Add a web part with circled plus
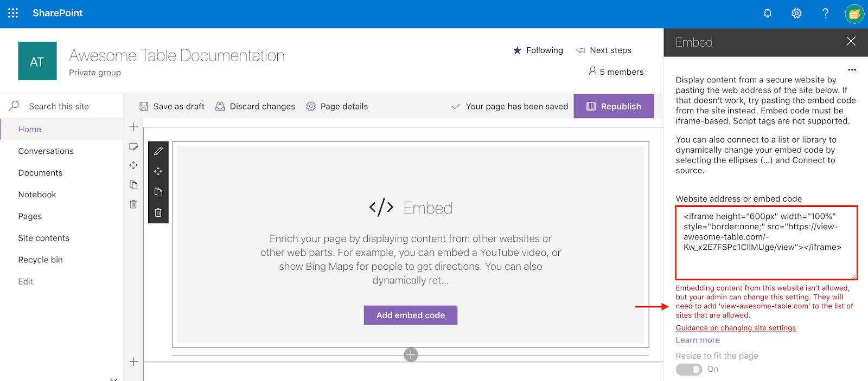This screenshot has width=868, height=381. (411, 354)
